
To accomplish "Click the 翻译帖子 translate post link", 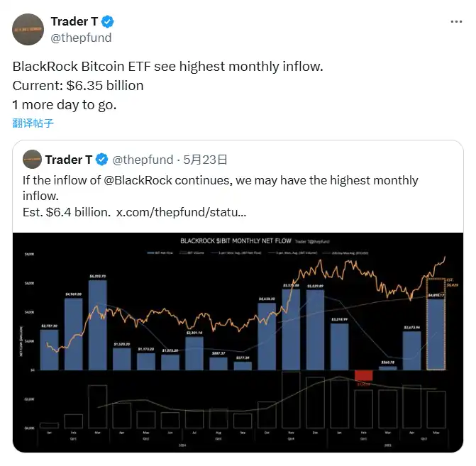I will pyautogui.click(x=33, y=123).
